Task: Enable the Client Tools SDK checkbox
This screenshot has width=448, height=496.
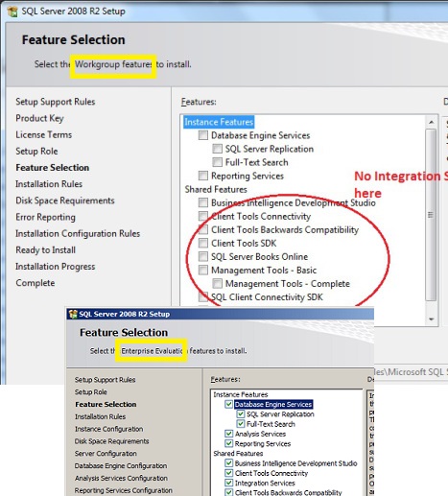Action: coord(203,243)
